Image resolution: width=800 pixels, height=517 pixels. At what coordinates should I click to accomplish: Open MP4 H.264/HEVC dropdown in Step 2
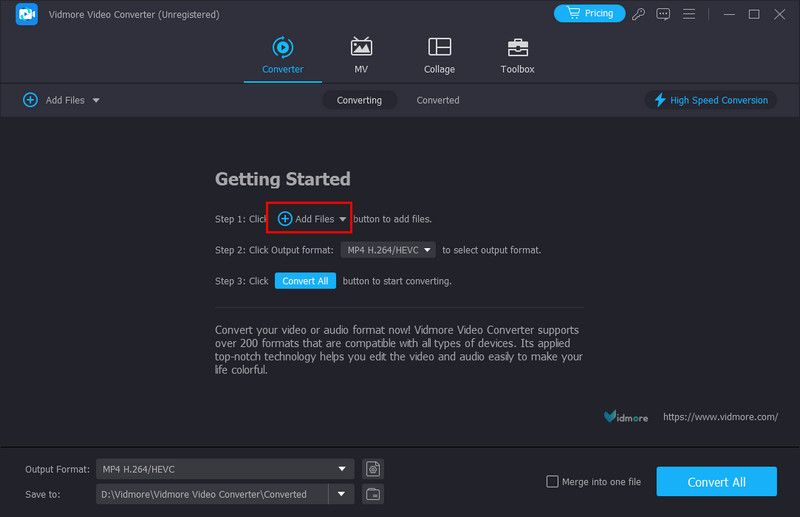point(388,250)
